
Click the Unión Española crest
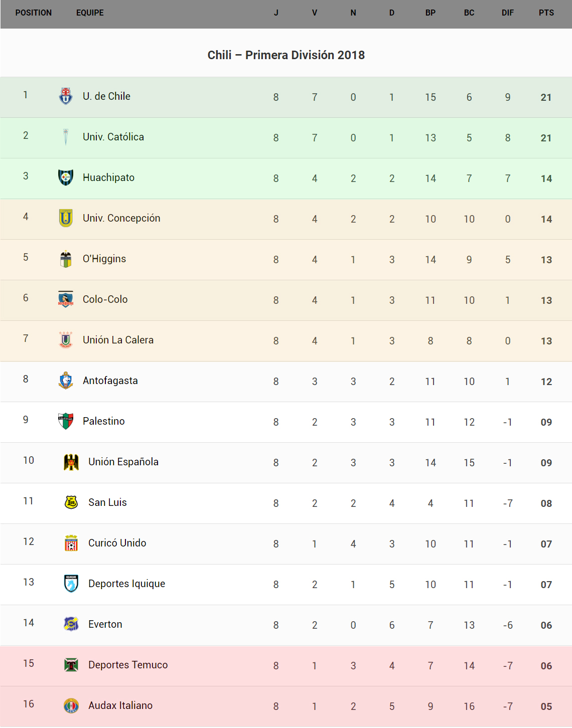pos(71,462)
